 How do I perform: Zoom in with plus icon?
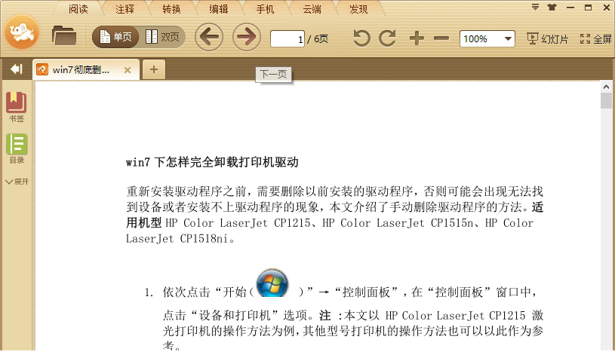click(x=417, y=38)
